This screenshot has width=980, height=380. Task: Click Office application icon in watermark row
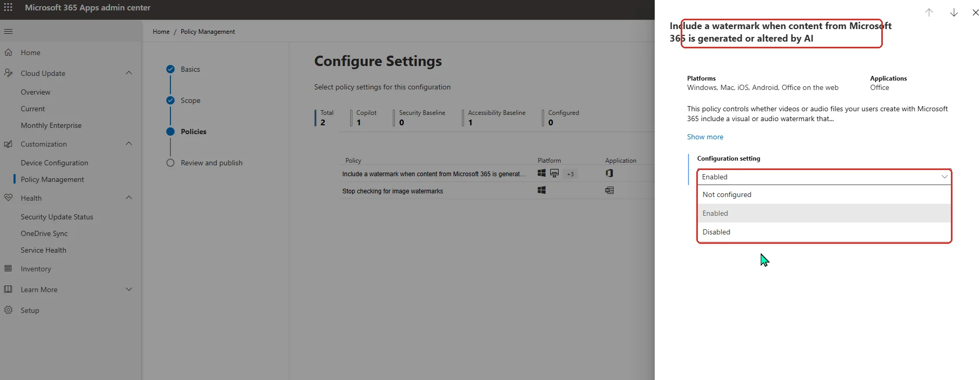pyautogui.click(x=610, y=173)
